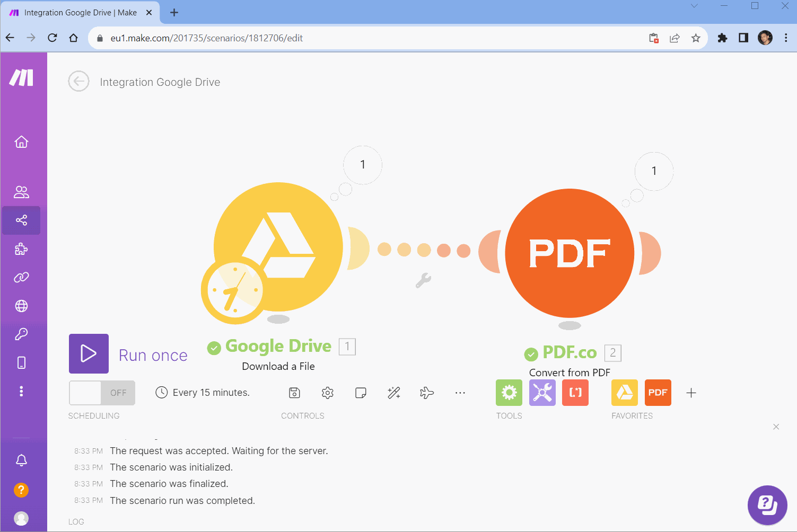Toggle the browser side panel
This screenshot has width=797, height=532.
tap(743, 38)
